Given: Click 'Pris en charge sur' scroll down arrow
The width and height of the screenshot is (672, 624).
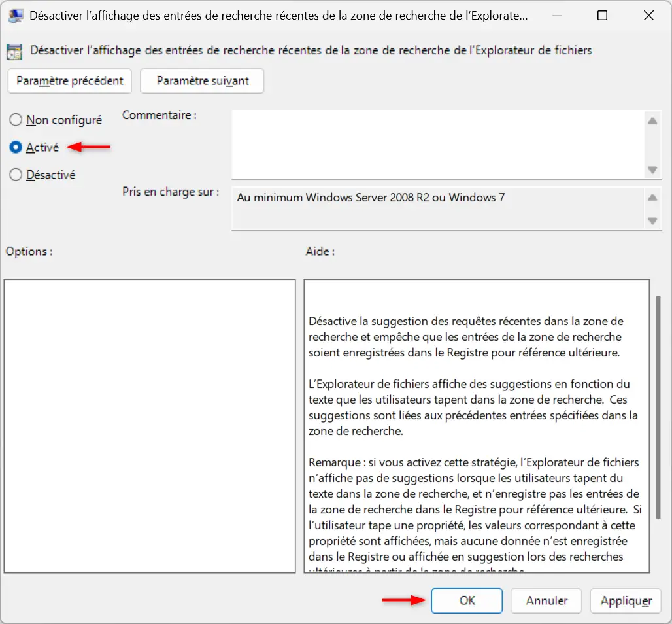Looking at the screenshot, I should [652, 221].
